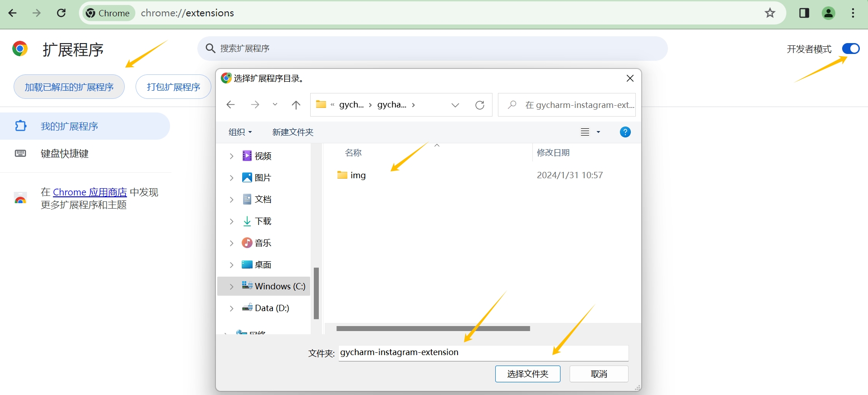Image resolution: width=868 pixels, height=395 pixels.
Task: Click file list horizontal scrollbar
Action: [433, 328]
